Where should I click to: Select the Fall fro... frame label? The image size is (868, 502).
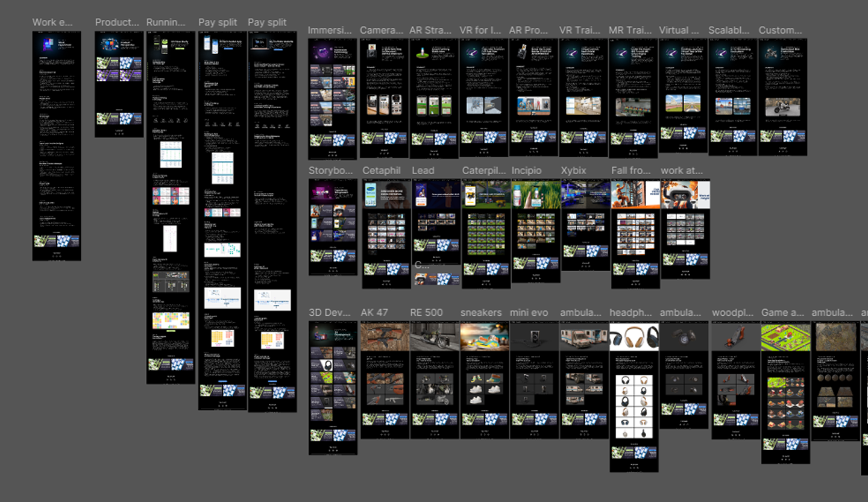click(631, 171)
